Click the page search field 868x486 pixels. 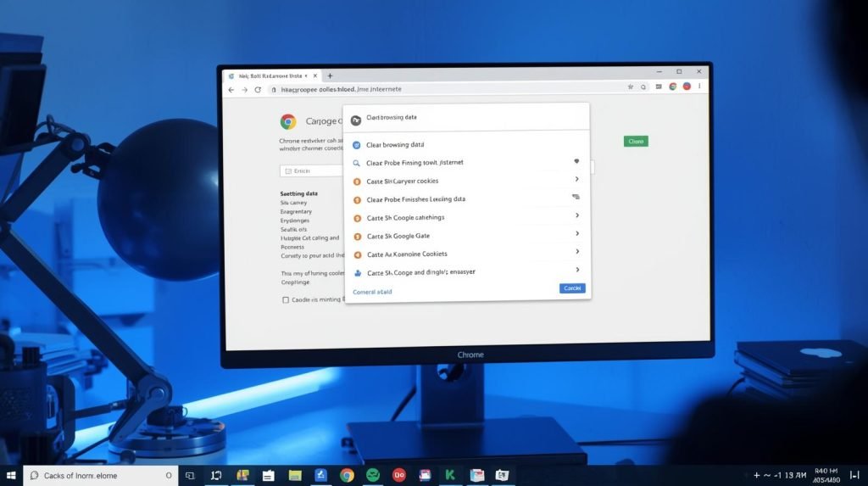click(312, 171)
